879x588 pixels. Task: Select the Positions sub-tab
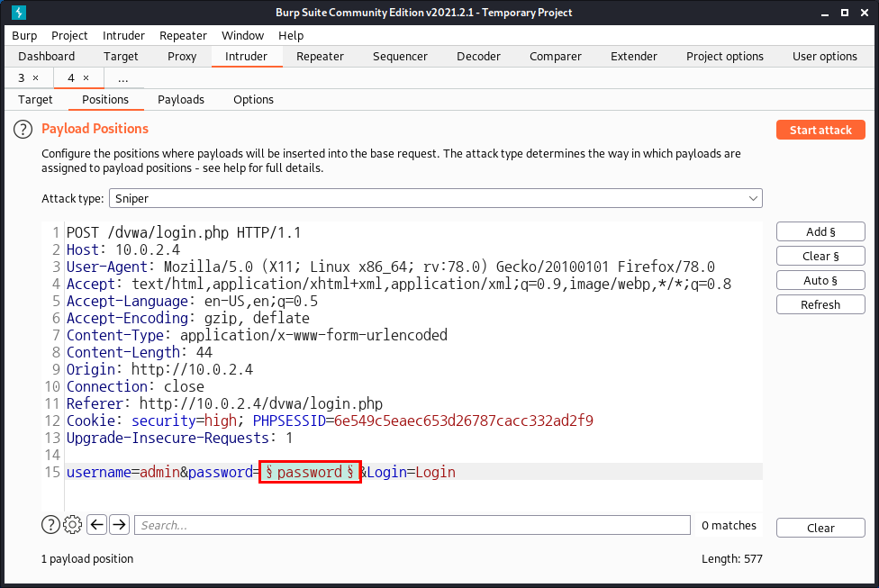click(x=105, y=99)
